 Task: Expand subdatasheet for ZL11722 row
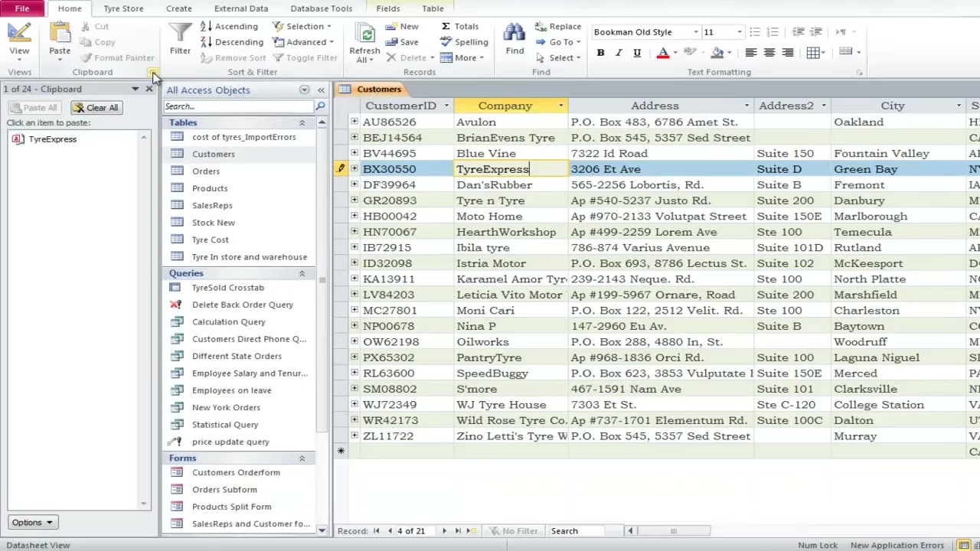[354, 435]
